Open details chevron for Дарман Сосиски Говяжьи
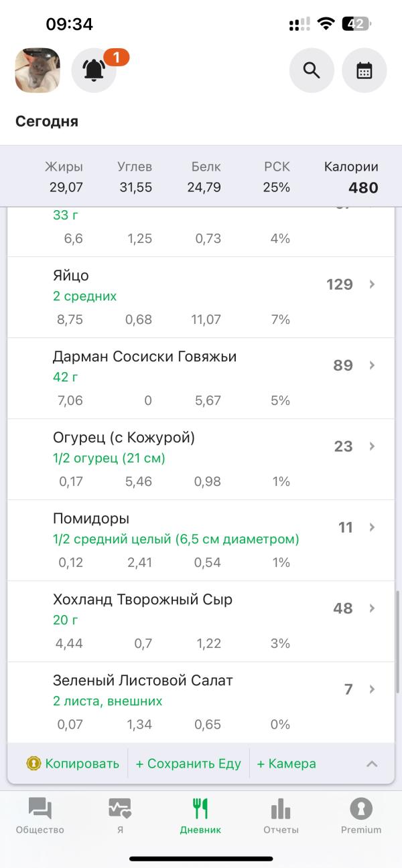The height and width of the screenshot is (868, 402). (373, 365)
